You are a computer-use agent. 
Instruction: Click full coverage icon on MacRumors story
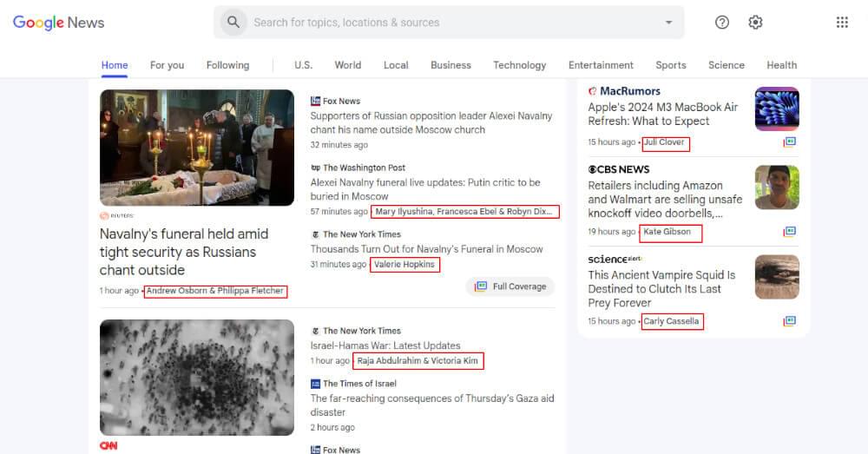coord(789,142)
